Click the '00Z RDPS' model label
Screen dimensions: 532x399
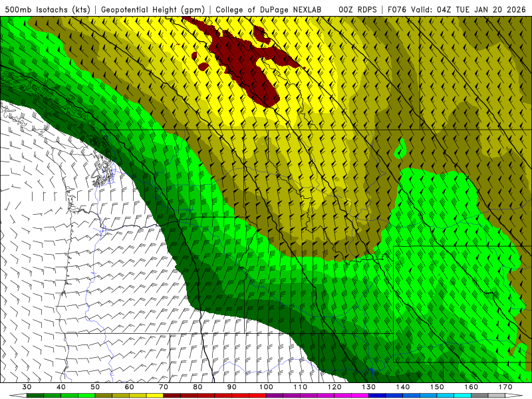pyautogui.click(x=357, y=9)
